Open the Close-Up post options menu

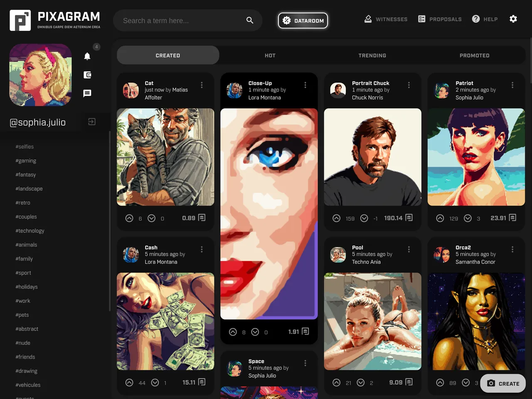pyautogui.click(x=305, y=85)
